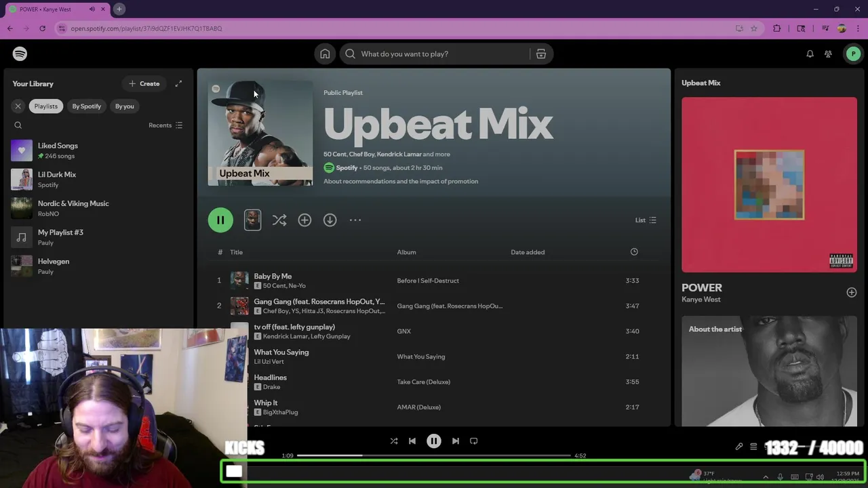Go to Spotify Home icon

click(325, 54)
